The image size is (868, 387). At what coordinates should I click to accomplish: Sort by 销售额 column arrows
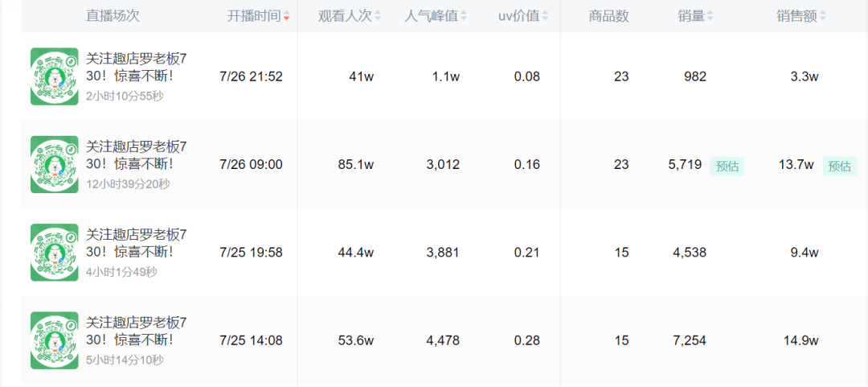tap(822, 16)
